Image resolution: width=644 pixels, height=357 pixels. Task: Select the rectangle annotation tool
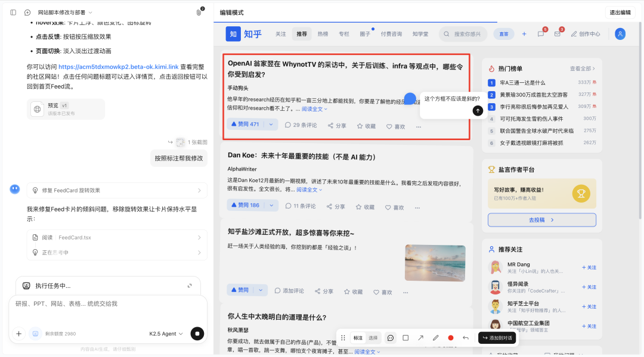tap(406, 337)
